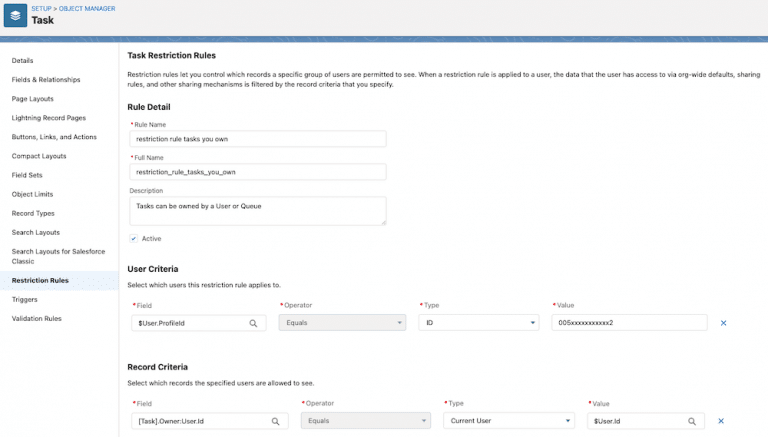
Task: Click the $User.ProfileId field input
Action: (199, 323)
